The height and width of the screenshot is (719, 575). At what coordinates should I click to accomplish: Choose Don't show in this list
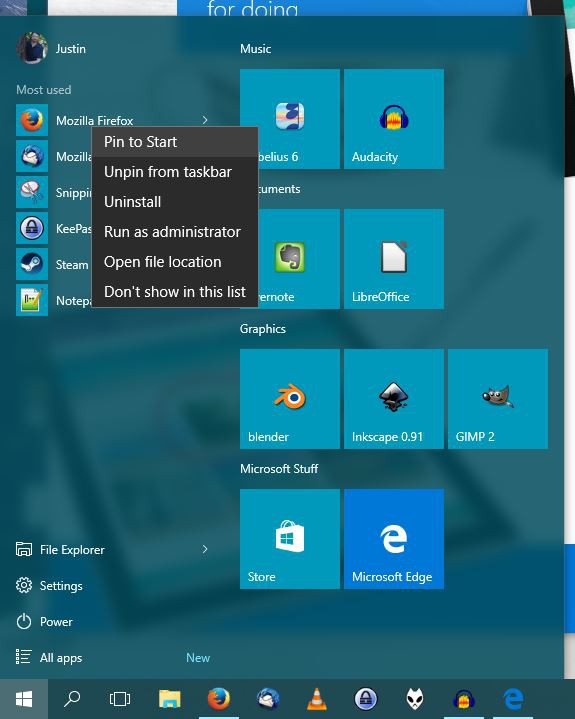pos(175,292)
